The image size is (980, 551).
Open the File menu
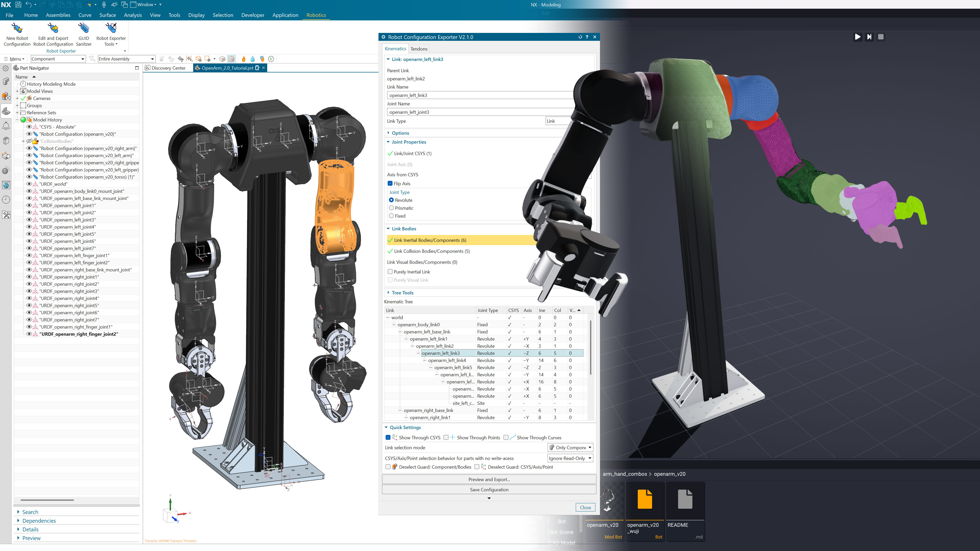click(x=9, y=15)
